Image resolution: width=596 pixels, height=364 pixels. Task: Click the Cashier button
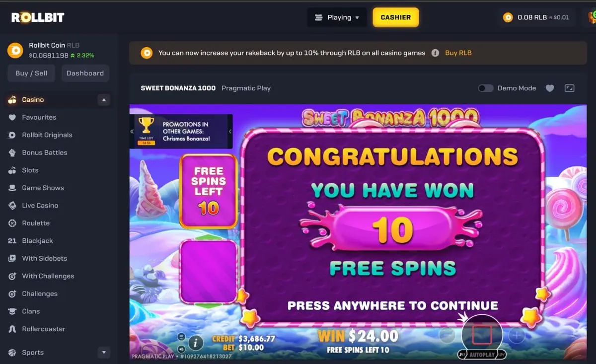click(x=396, y=17)
